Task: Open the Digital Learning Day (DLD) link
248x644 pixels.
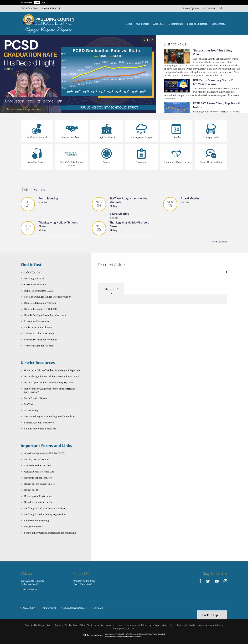Action: click(39, 290)
